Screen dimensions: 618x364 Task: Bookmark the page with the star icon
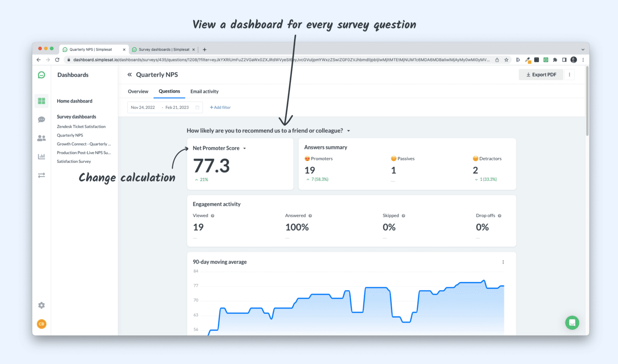507,60
